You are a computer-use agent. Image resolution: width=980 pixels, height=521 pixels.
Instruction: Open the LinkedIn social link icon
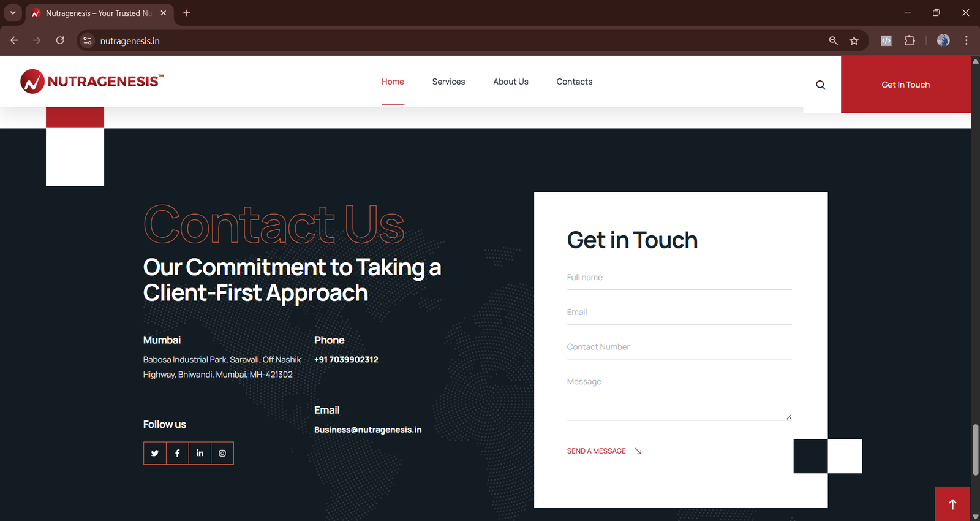pos(200,454)
